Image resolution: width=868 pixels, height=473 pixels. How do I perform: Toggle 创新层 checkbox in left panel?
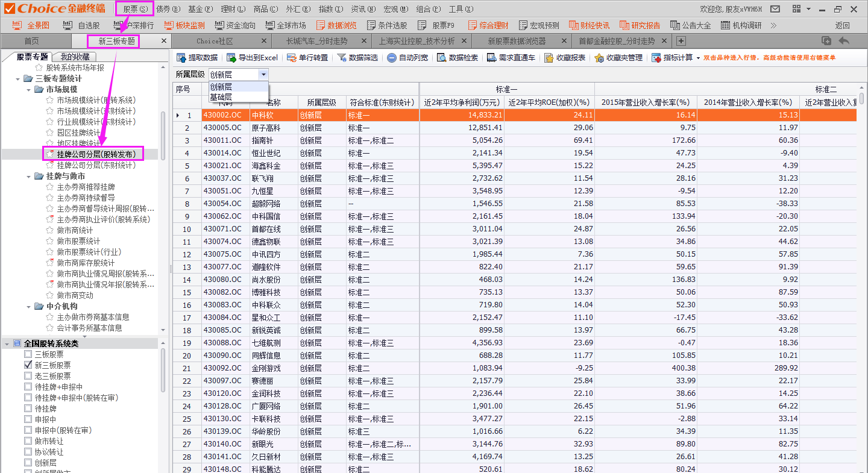pos(28,463)
